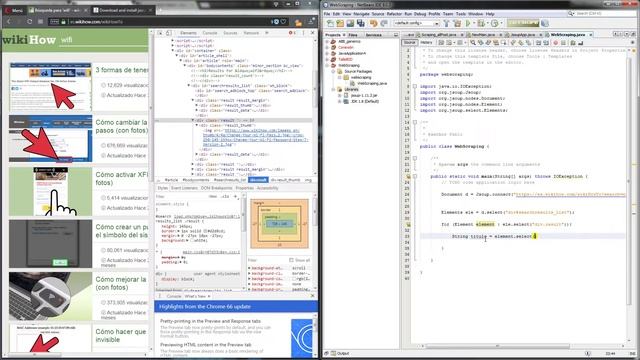Click Opera Menu button
Image resolution: width=640 pixels, height=360 pixels.
tap(13, 10)
